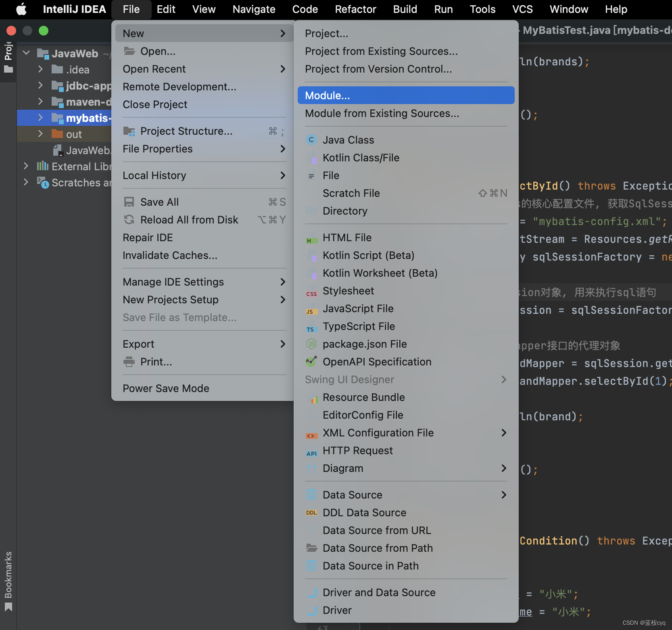Open the Navigate menu
This screenshot has width=672, height=630.
coord(254,9)
